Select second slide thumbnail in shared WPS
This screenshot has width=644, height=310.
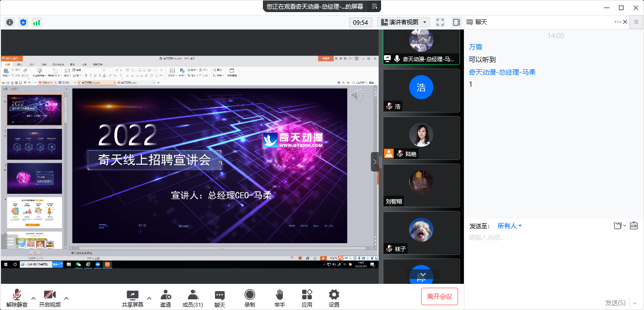pyautogui.click(x=34, y=144)
